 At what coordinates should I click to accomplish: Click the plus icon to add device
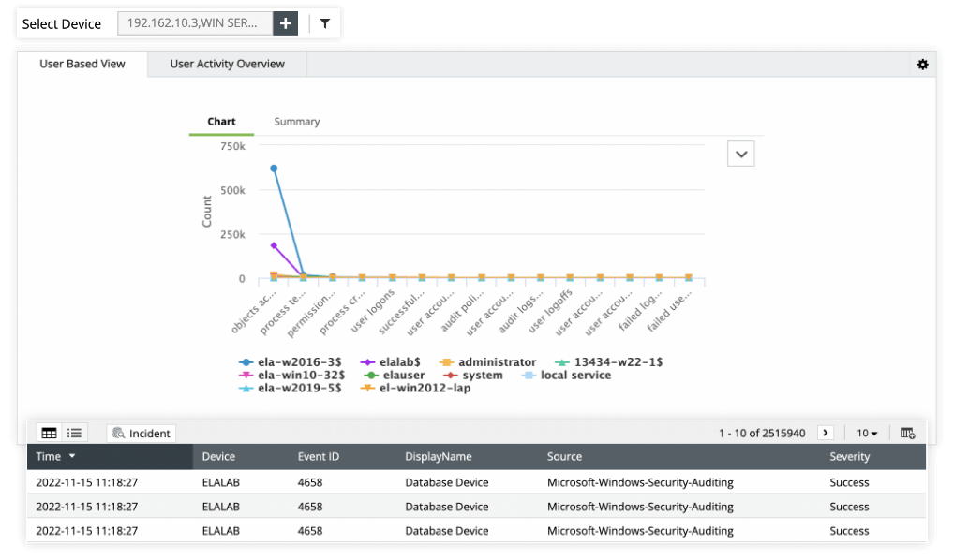point(286,23)
